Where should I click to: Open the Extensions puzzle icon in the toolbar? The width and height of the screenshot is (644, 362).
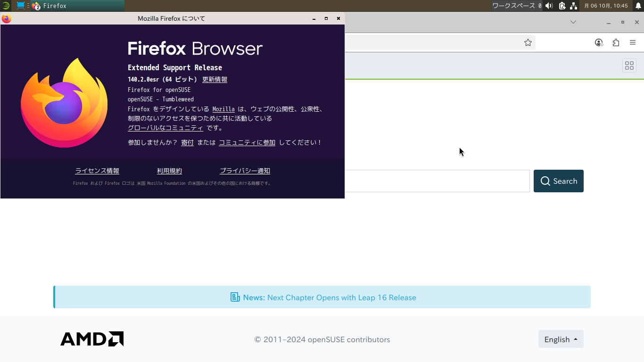point(616,42)
